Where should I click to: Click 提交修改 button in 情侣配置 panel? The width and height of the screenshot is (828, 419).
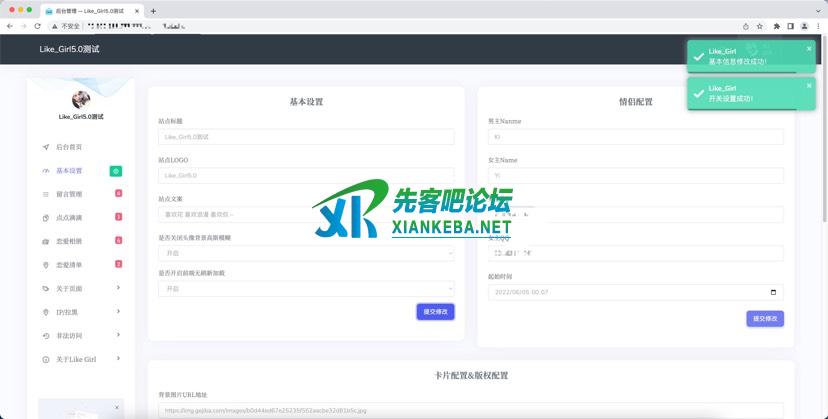coord(764,319)
